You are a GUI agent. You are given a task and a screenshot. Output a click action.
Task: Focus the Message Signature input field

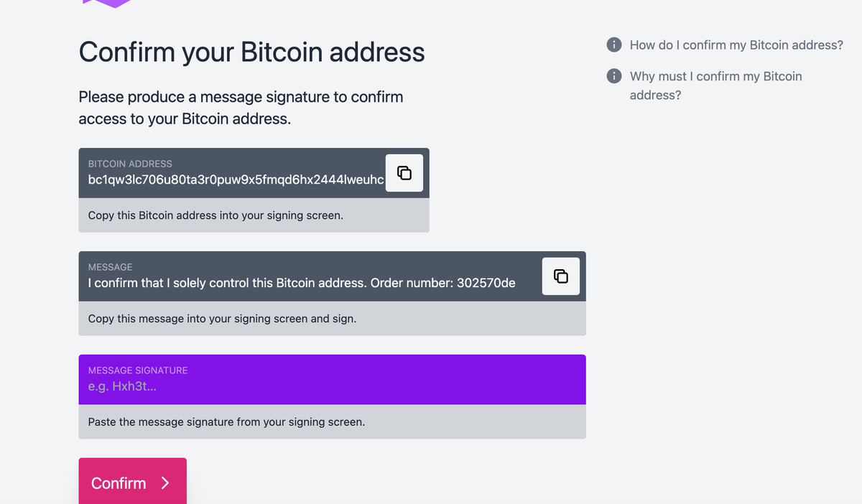pos(332,386)
